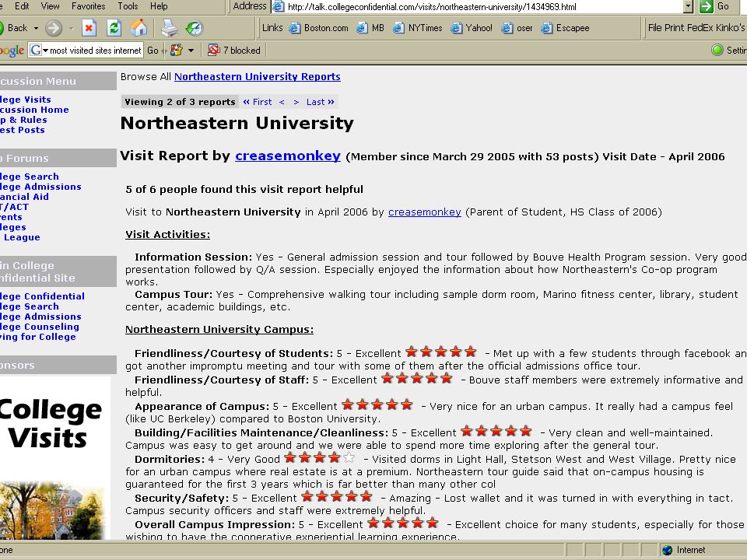Jump to the First report link
The height and width of the screenshot is (560, 747).
click(258, 102)
